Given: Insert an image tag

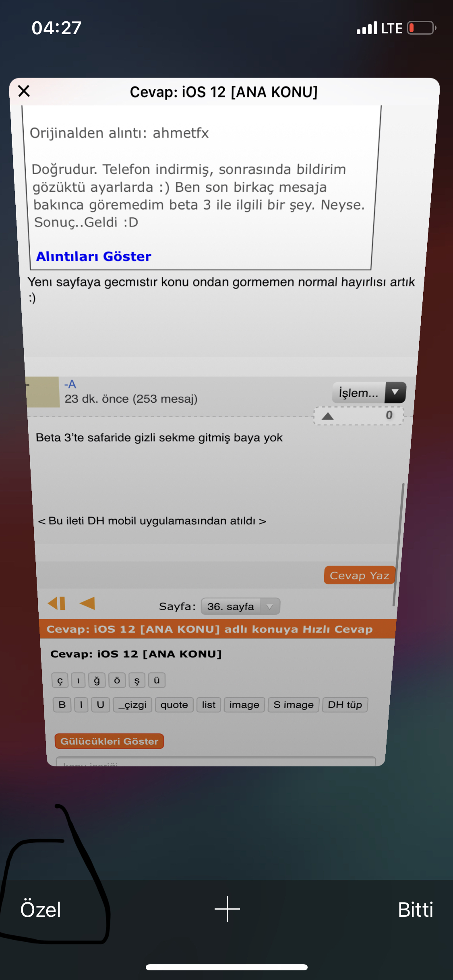Looking at the screenshot, I should click(244, 705).
